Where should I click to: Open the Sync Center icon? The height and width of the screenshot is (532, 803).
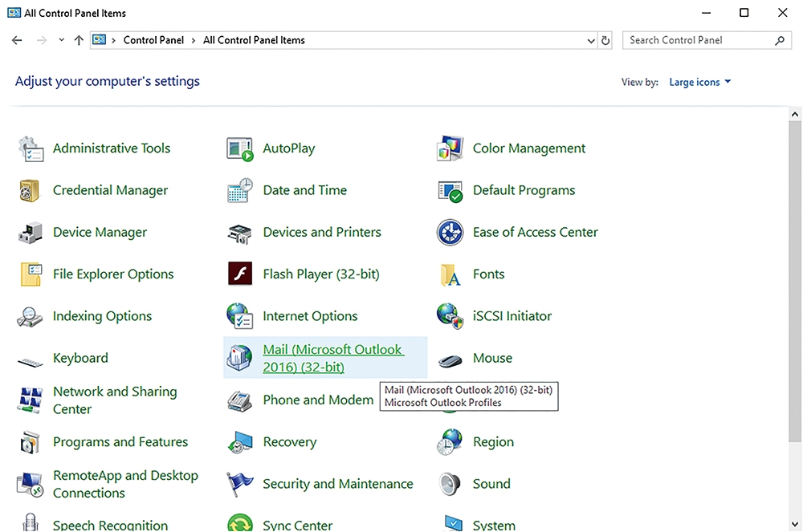click(x=239, y=523)
